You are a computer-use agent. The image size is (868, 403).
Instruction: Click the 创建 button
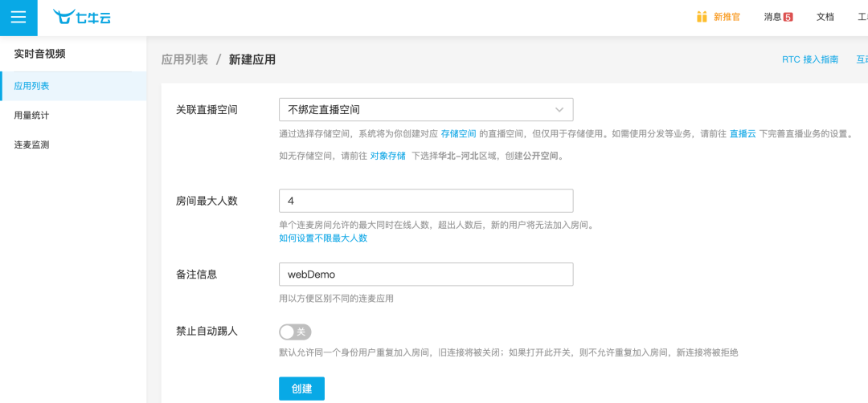(301, 389)
